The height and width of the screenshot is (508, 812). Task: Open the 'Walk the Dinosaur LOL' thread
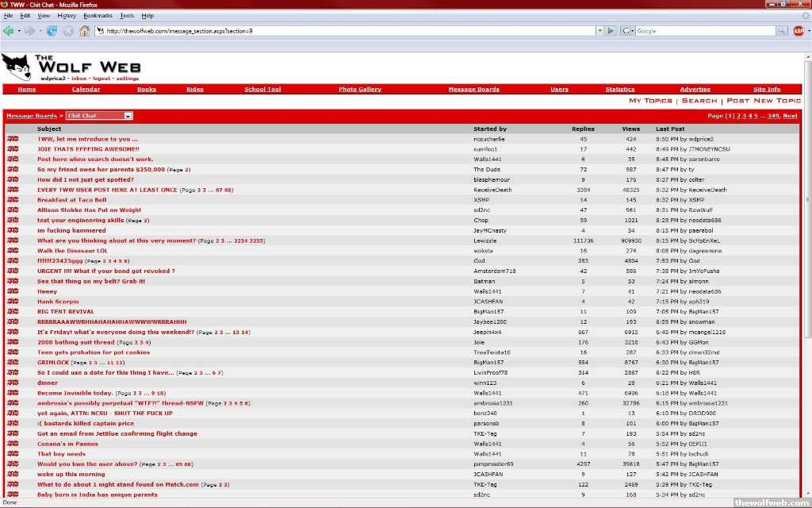pos(72,251)
